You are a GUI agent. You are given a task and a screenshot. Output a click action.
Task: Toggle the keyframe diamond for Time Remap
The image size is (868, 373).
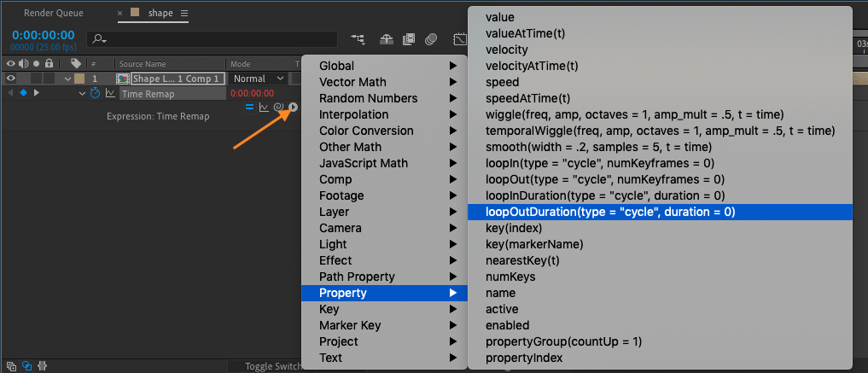(24, 93)
